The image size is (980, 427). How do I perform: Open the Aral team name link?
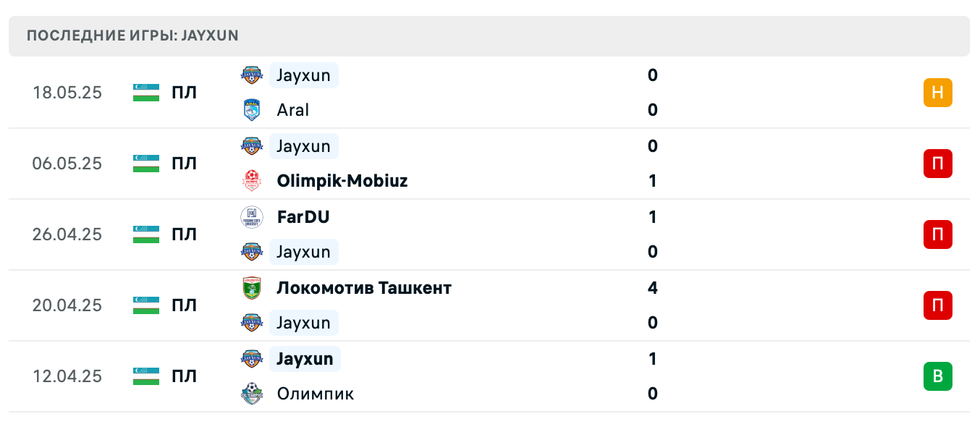click(292, 110)
